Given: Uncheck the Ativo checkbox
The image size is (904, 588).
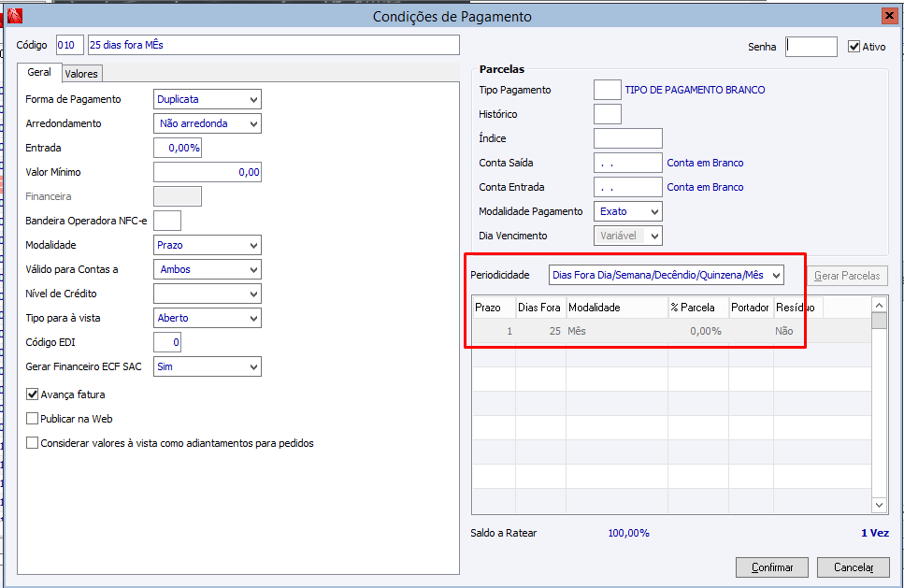Looking at the screenshot, I should click(854, 46).
